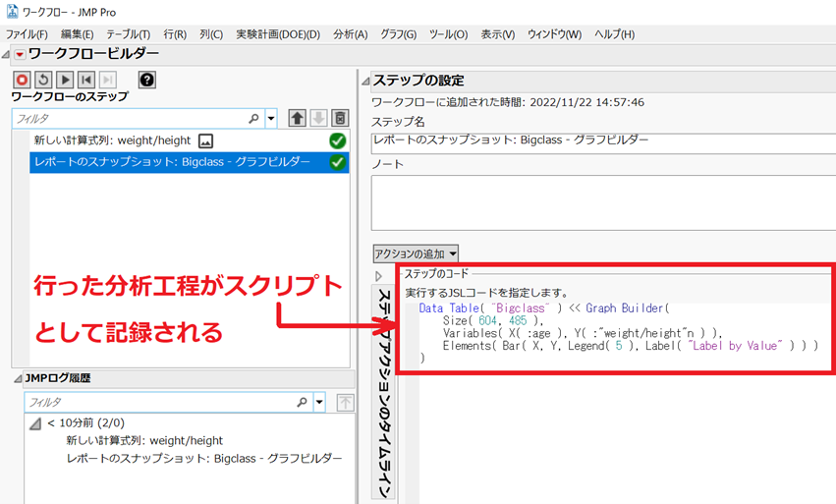Click the grayed step-forward icon
836x504 pixels.
[108, 80]
